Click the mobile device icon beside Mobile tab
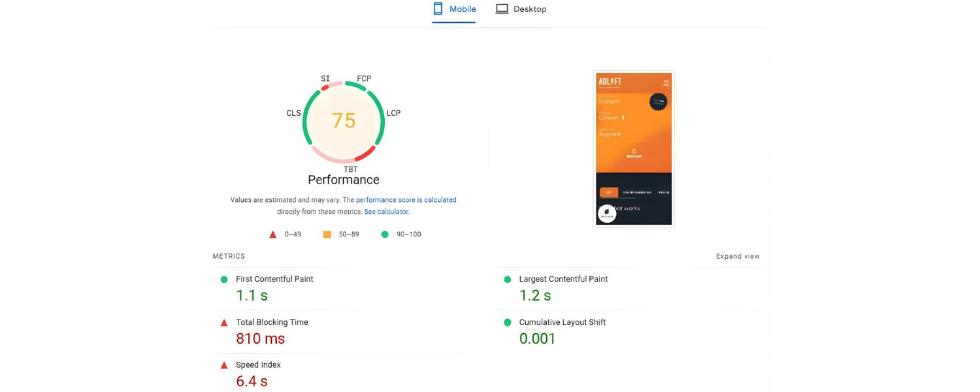This screenshot has width=980, height=392. click(438, 8)
